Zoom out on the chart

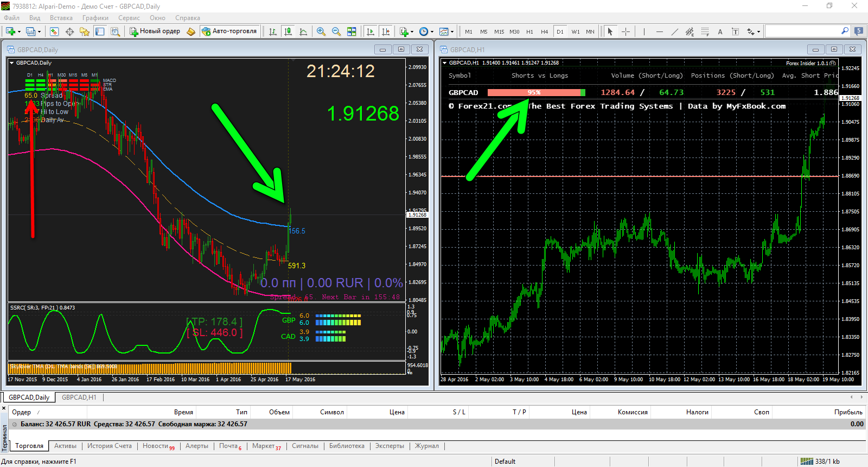336,31
